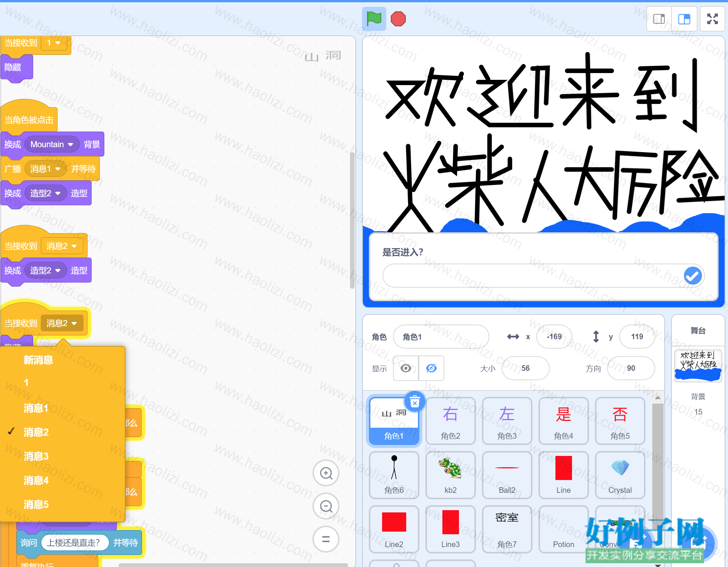Select the Potion sprite
Viewport: 728px width, 567px height.
pyautogui.click(x=564, y=529)
